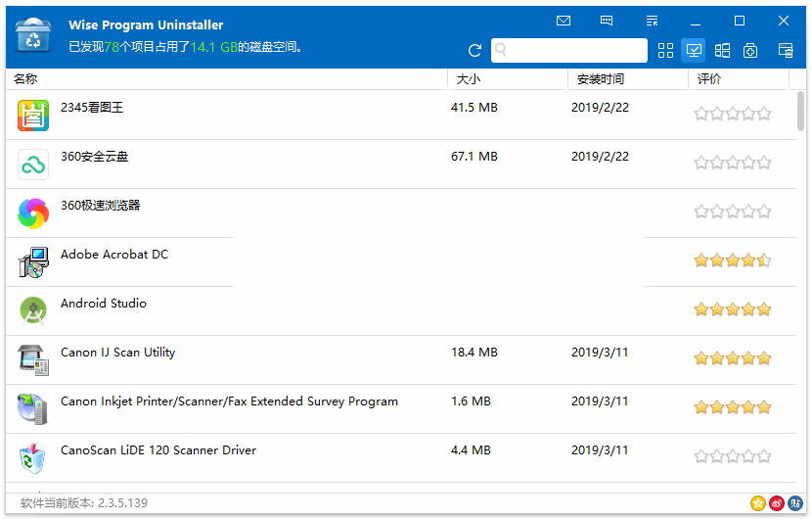Viewport: 812px width, 519px height.
Task: Open the red Weibo share icon
Action: (777, 502)
